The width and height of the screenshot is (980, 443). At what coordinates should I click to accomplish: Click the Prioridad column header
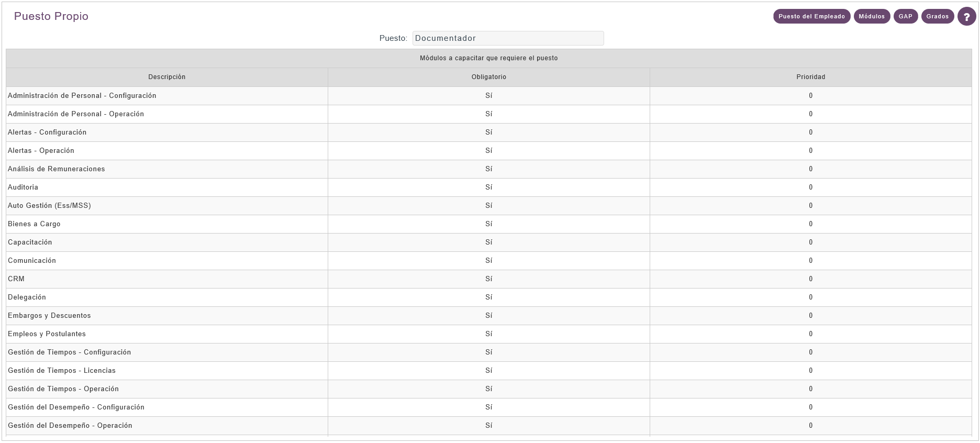click(x=811, y=77)
